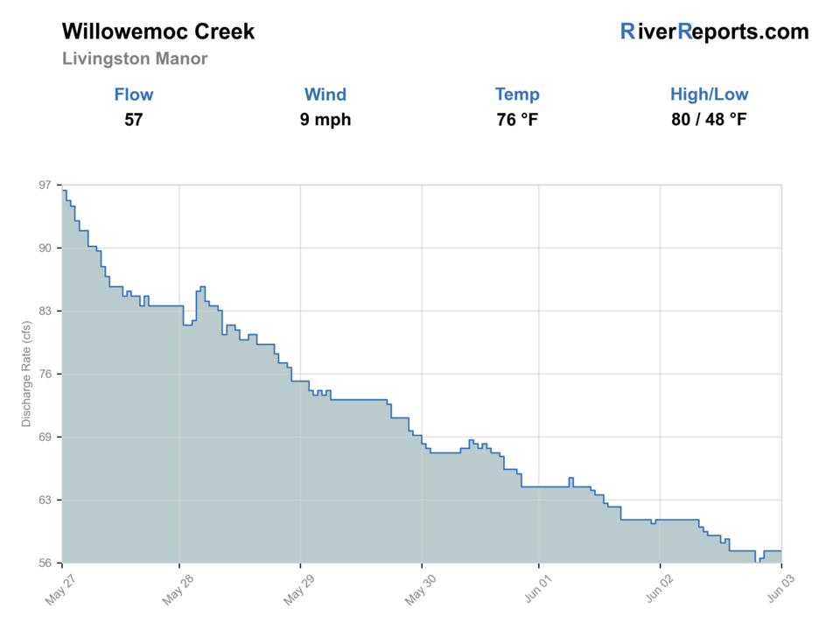Click the 76 °F temperature value
Image resolution: width=840 pixels, height=630 pixels.
click(517, 120)
